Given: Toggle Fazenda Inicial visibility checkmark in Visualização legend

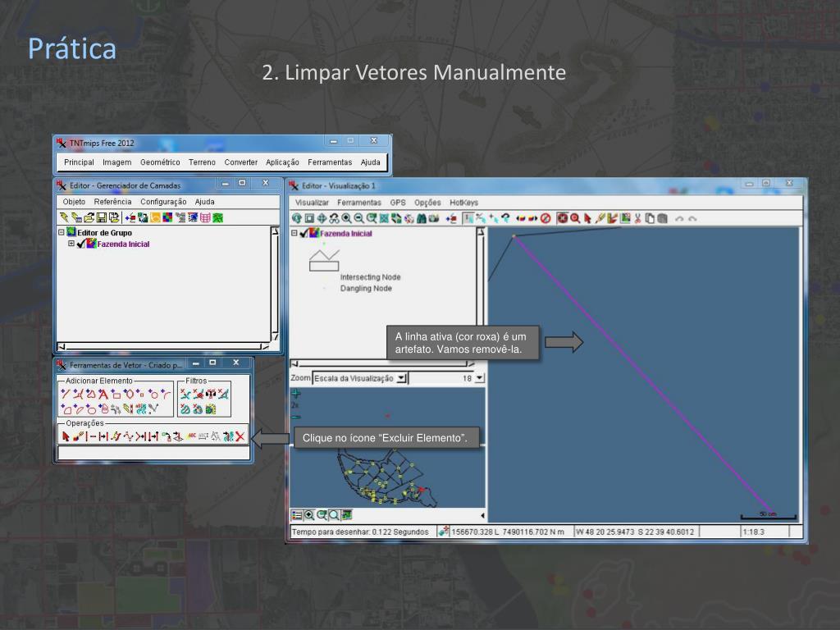Looking at the screenshot, I should [304, 234].
